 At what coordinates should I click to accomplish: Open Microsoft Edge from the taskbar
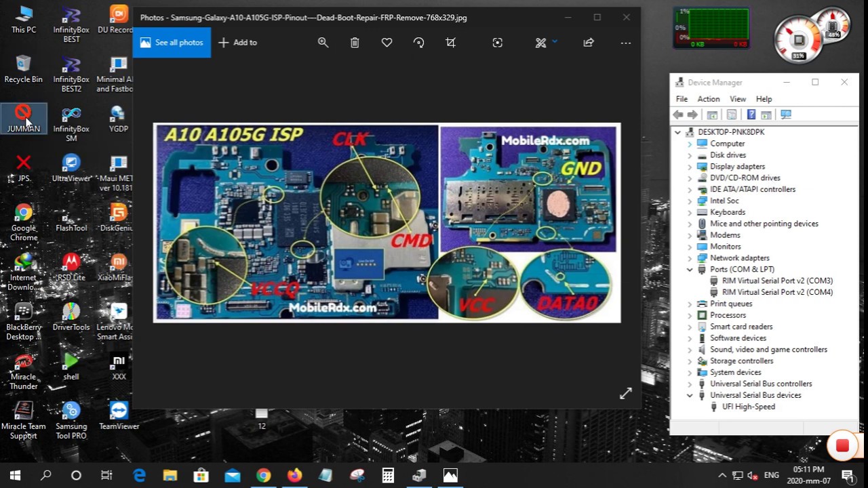139,476
